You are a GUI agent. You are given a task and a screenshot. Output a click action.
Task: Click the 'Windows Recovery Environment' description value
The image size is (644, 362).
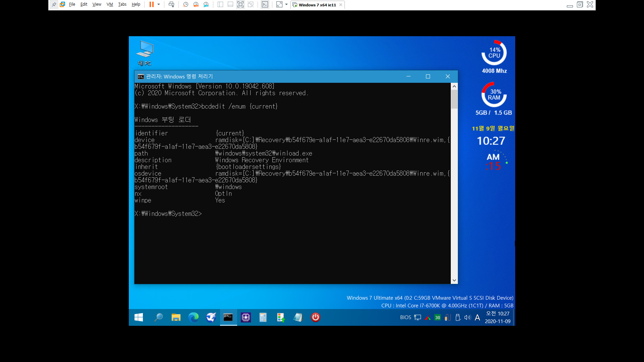pos(262,160)
